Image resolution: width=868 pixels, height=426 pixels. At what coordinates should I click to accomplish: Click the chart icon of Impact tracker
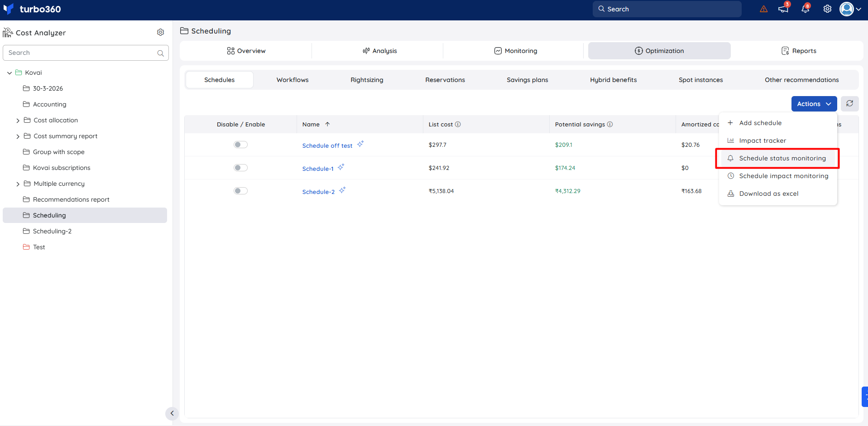pos(730,140)
